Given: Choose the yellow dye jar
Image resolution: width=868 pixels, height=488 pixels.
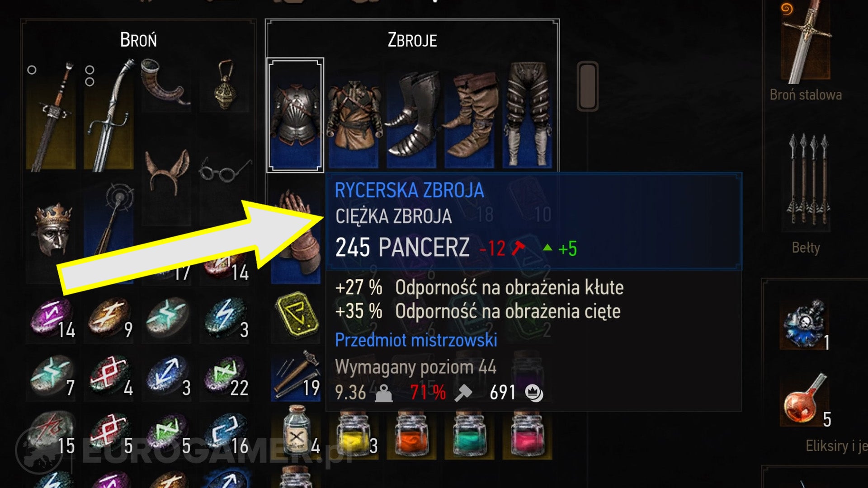Looking at the screenshot, I should (x=354, y=434).
